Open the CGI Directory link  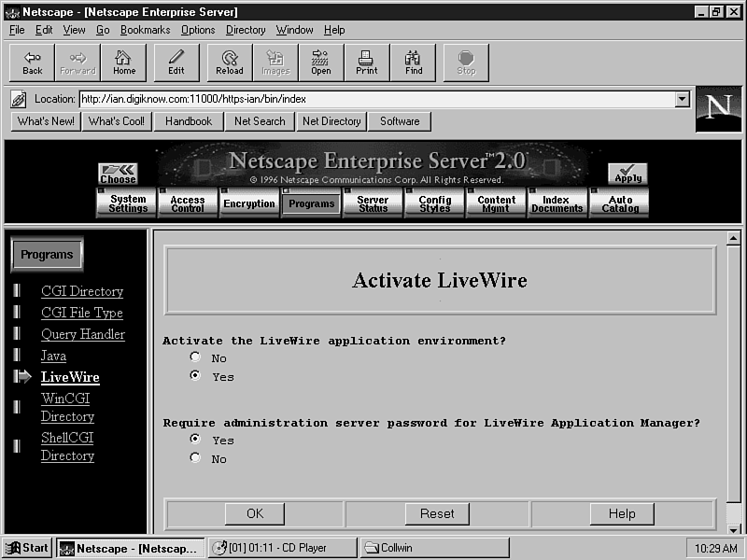click(x=82, y=291)
